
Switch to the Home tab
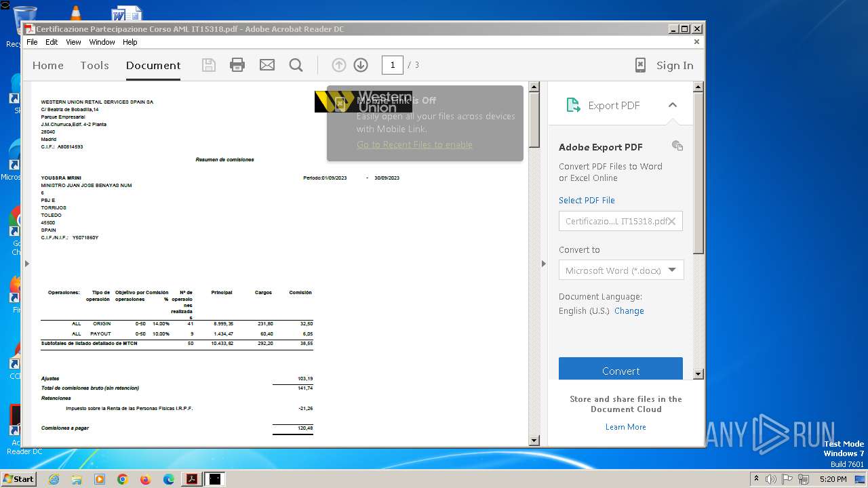coord(48,66)
